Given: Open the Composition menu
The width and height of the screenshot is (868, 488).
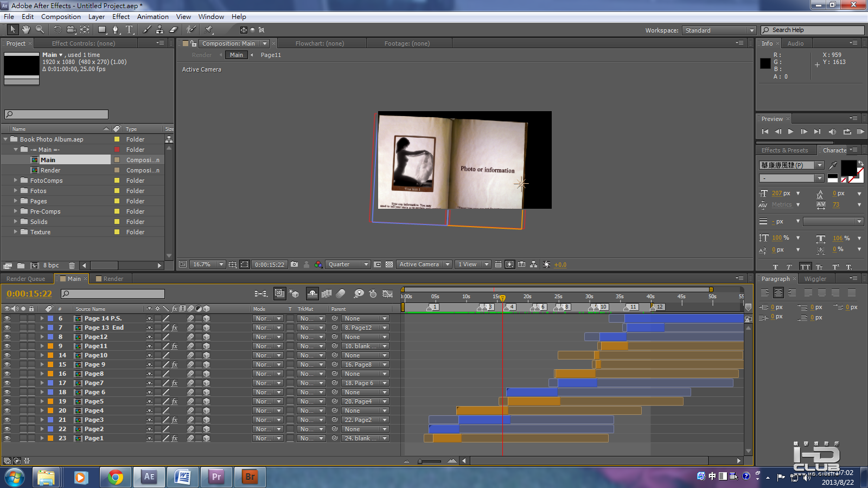Looking at the screenshot, I should tap(61, 17).
